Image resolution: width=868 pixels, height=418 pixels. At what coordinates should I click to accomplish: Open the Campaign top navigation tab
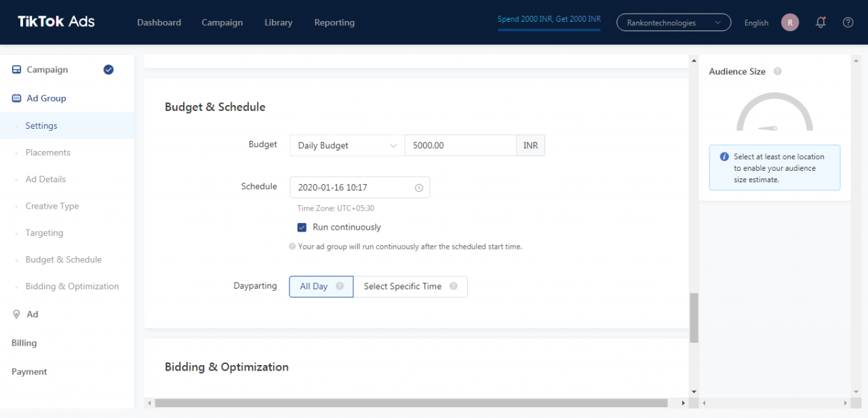click(222, 22)
